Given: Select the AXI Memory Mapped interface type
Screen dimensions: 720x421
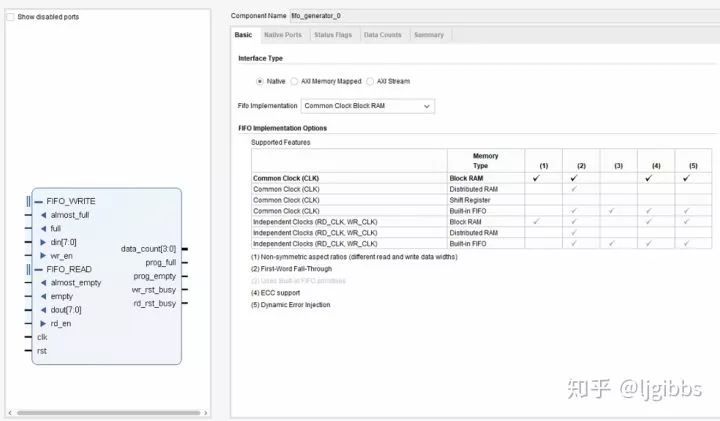Looking at the screenshot, I should click(x=294, y=81).
